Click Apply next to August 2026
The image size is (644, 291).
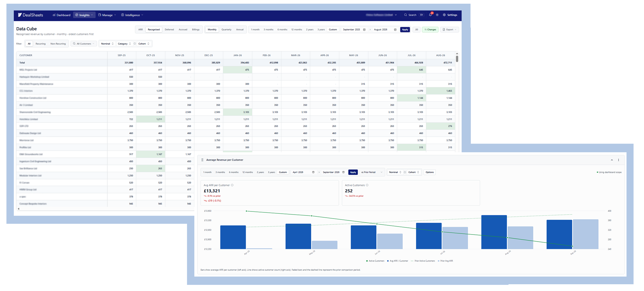405,30
